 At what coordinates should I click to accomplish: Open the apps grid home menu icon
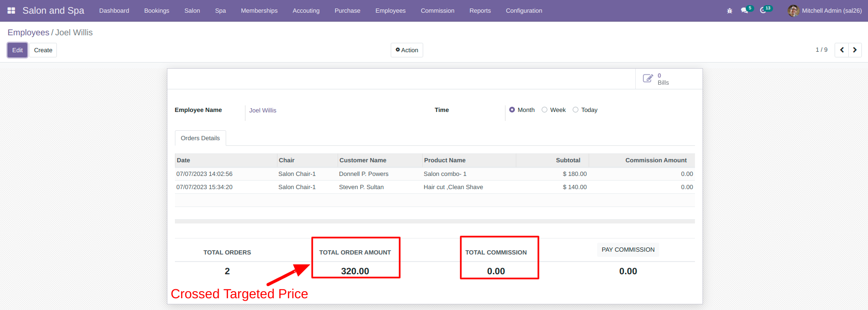click(11, 10)
